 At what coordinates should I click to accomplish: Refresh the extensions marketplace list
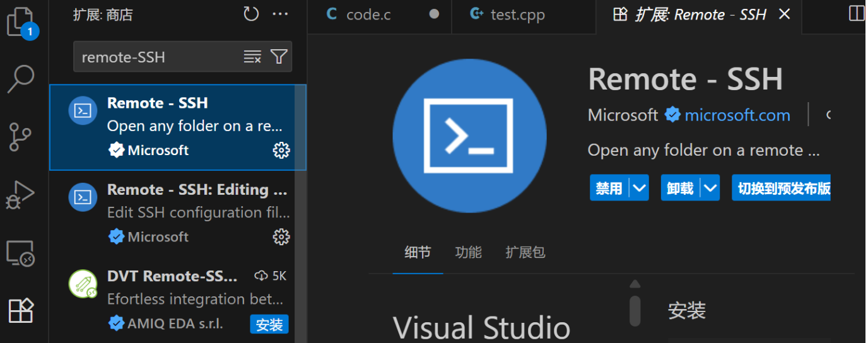pyautogui.click(x=251, y=14)
